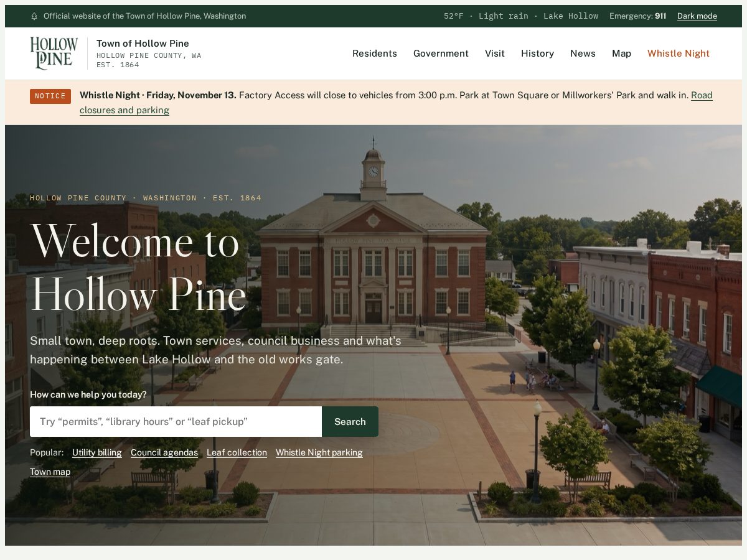747x560 pixels.
Task: Click the Hollow Pine County Washington Est. 1864 eyebrow
Action: pyautogui.click(x=146, y=198)
